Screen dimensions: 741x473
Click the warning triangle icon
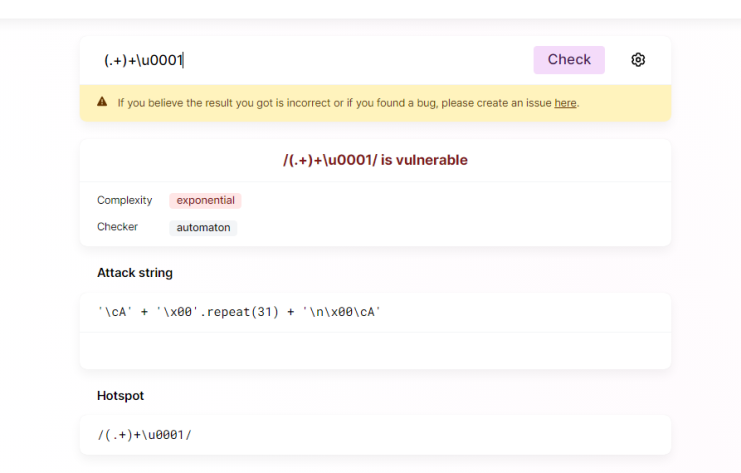(102, 102)
